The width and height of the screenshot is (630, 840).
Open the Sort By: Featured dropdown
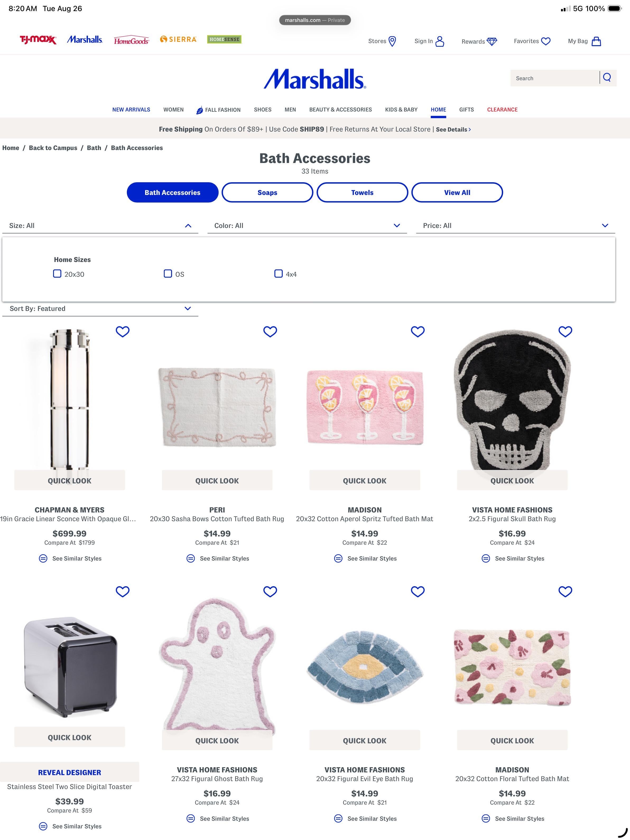100,308
